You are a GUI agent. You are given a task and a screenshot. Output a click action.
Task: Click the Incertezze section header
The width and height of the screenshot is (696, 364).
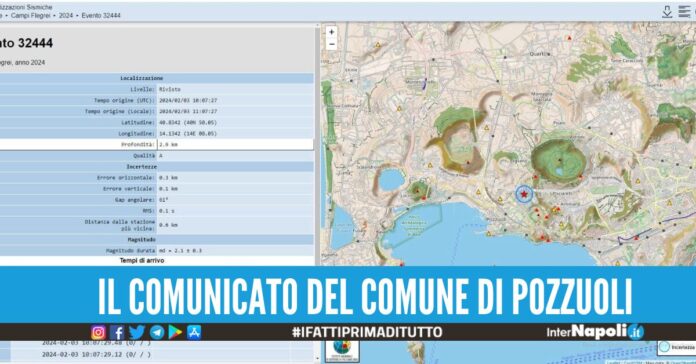142,167
